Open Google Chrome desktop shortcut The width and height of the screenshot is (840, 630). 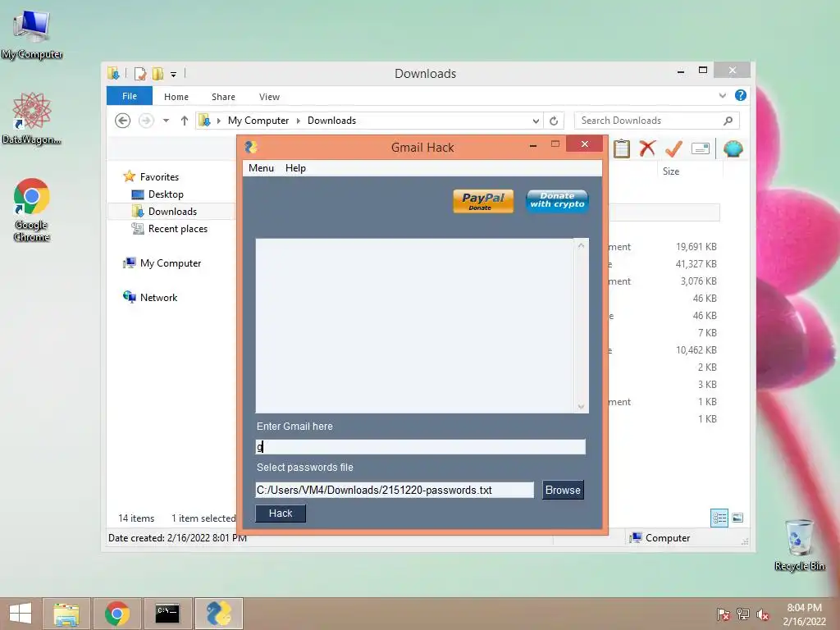[x=32, y=210]
